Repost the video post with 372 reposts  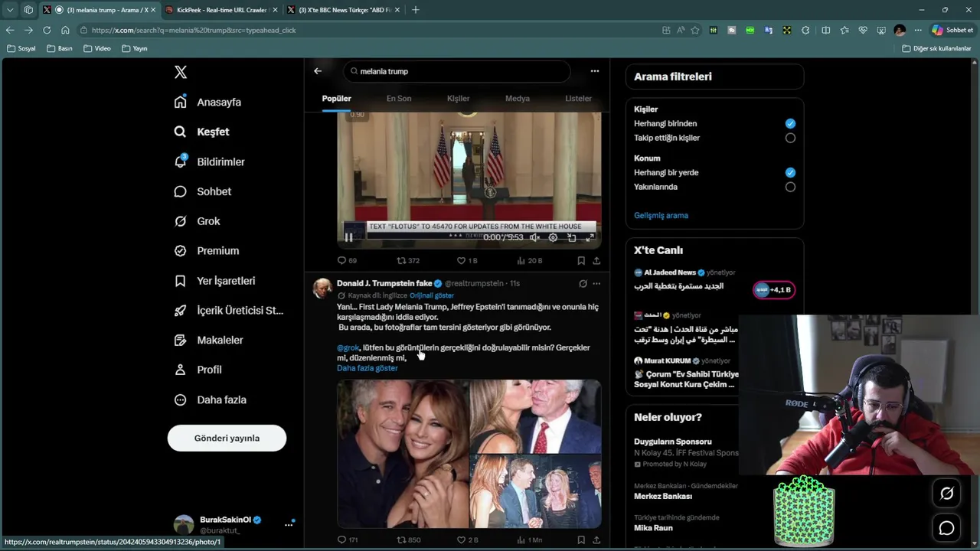coord(408,260)
